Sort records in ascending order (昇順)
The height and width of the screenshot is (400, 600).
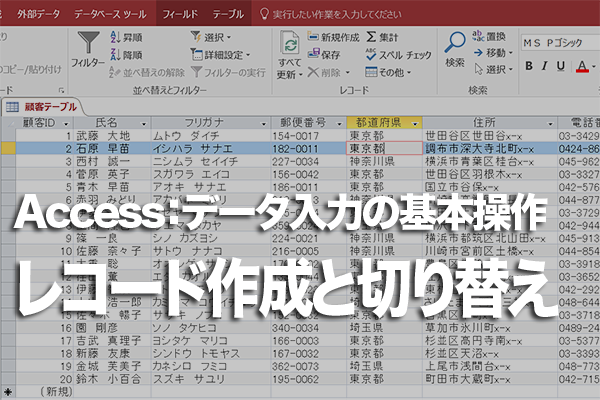click(x=126, y=37)
